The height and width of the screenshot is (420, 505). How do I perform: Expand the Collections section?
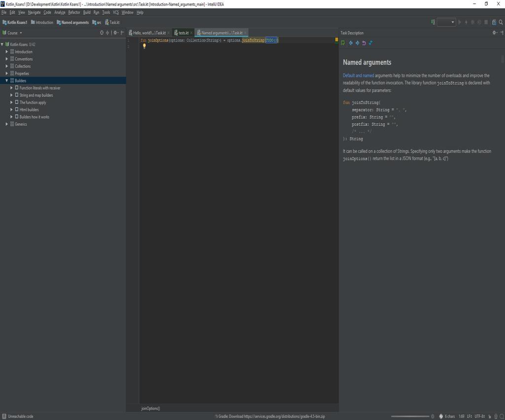coord(6,66)
